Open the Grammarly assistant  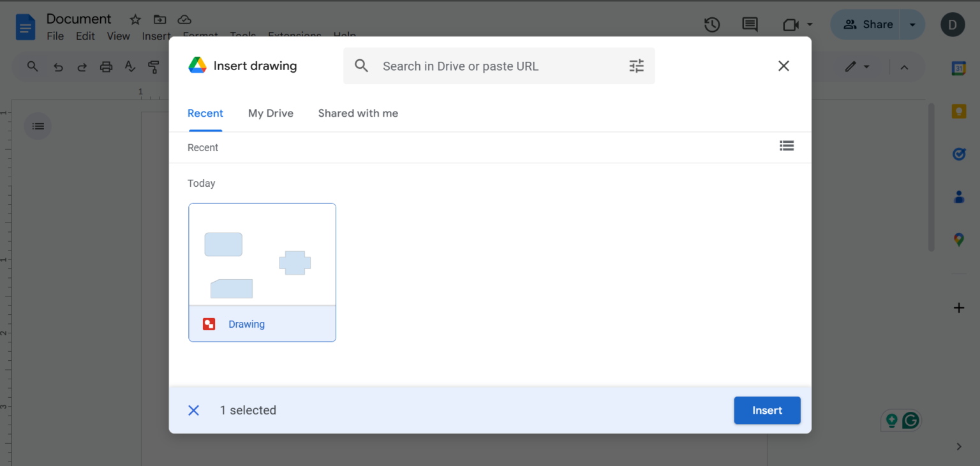coord(911,420)
